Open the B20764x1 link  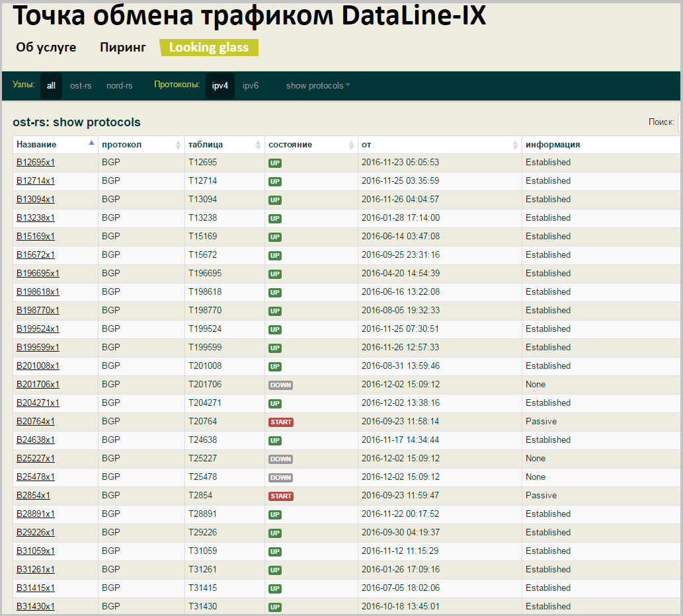pos(36,422)
